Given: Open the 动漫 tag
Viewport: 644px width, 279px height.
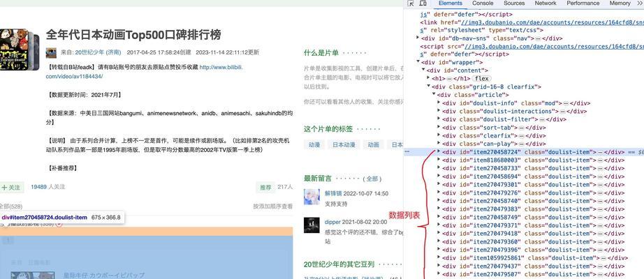Looking at the screenshot, I should coord(314,145).
